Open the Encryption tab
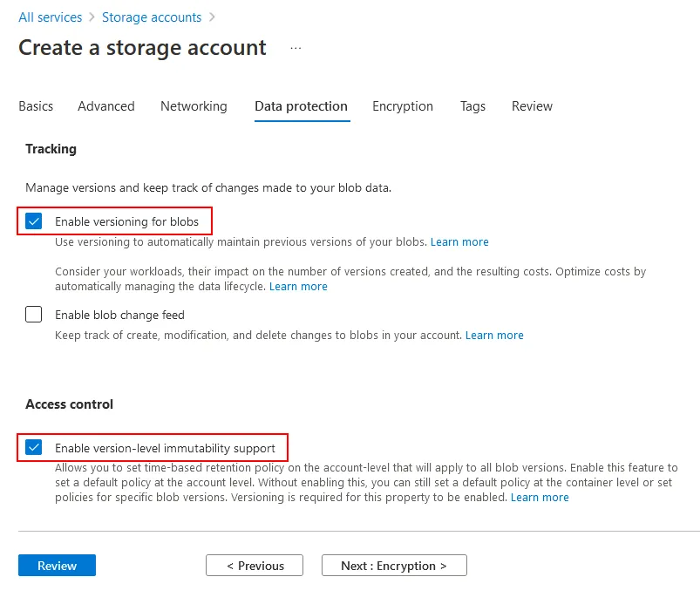 [x=403, y=106]
